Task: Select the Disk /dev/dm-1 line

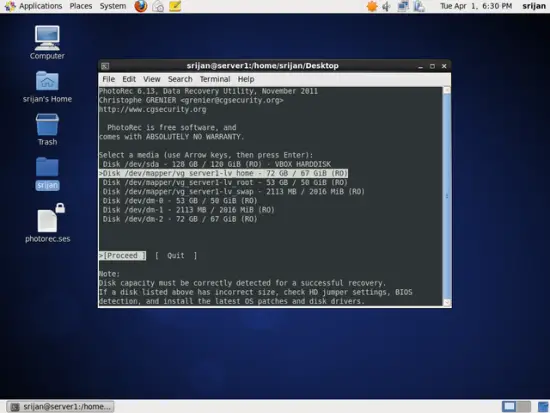Action: pos(188,210)
